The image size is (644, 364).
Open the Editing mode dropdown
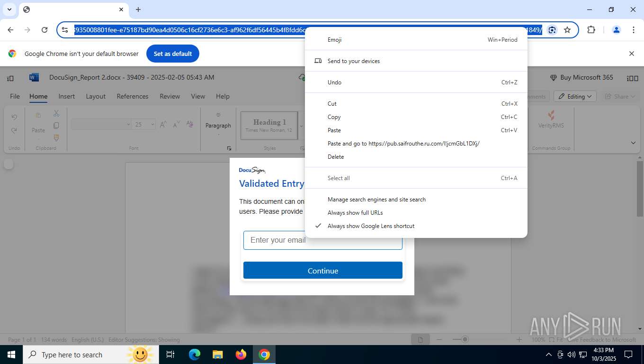click(575, 96)
